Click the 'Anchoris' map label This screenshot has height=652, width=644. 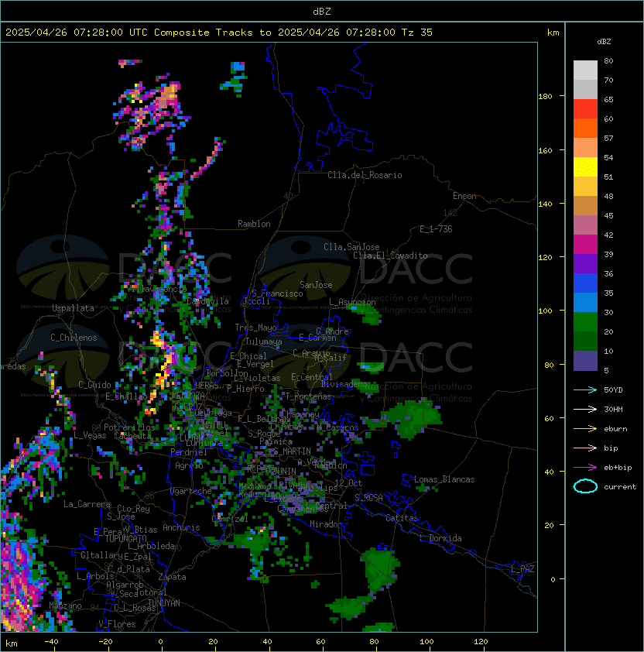pos(181,527)
